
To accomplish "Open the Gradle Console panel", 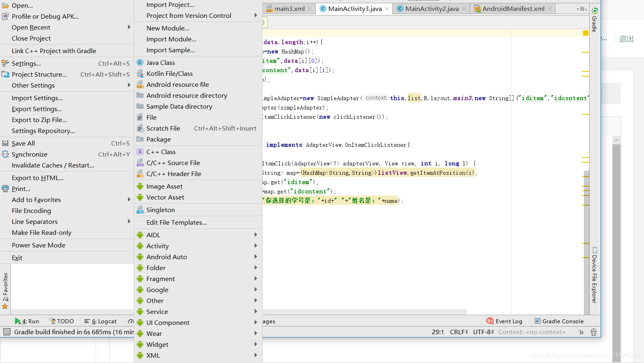I will pyautogui.click(x=559, y=321).
